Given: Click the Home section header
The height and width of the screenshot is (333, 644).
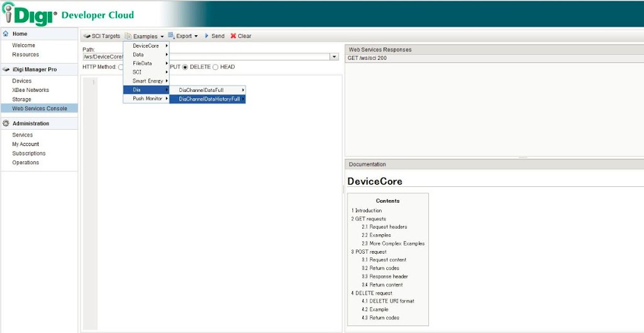Looking at the screenshot, I should click(40, 34).
